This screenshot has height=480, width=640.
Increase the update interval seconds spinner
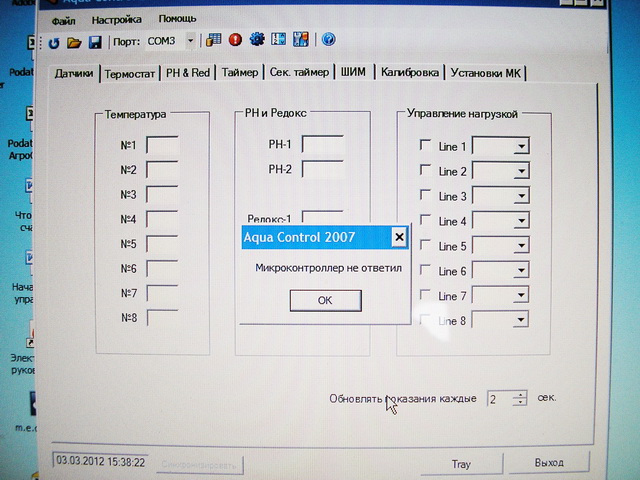point(520,394)
